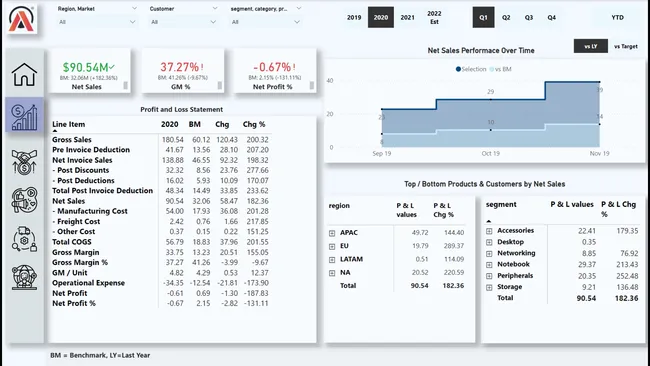Expand the NA region row
The height and width of the screenshot is (366, 650).
(332, 273)
